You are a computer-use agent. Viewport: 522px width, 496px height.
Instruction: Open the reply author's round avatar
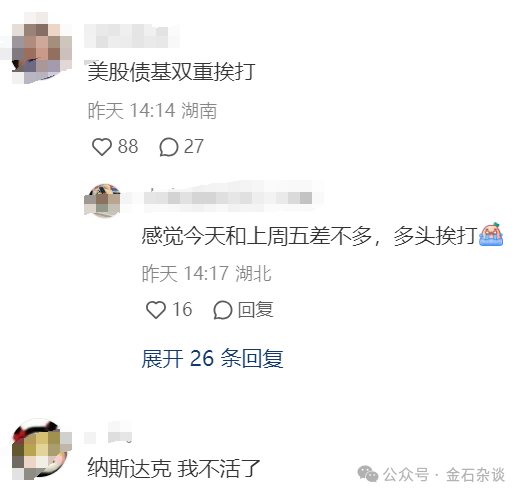click(103, 200)
